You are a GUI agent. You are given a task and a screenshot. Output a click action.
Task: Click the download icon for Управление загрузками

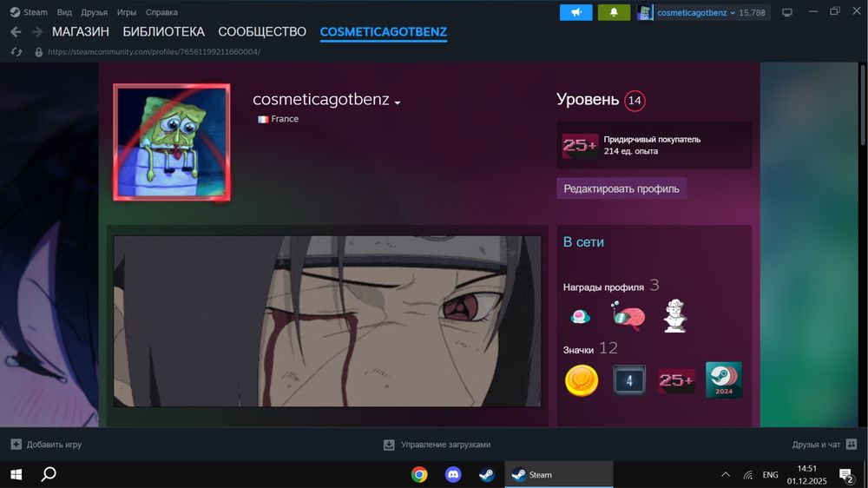(389, 445)
